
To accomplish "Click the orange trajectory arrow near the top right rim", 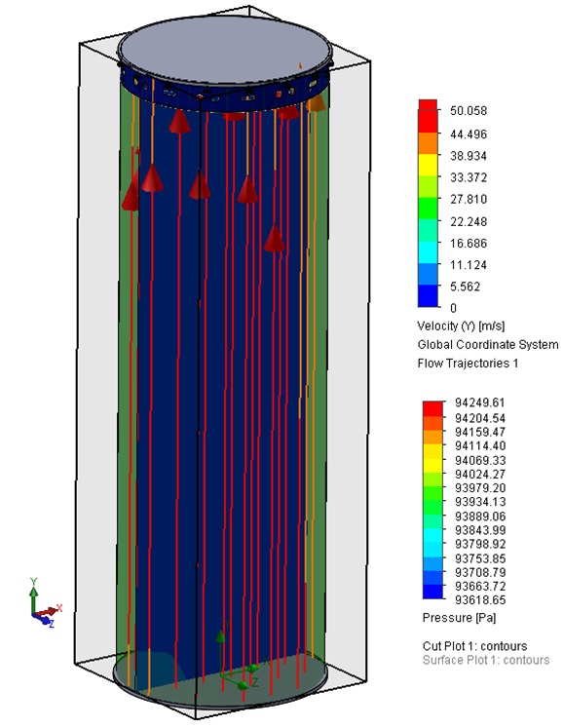I will (x=317, y=102).
